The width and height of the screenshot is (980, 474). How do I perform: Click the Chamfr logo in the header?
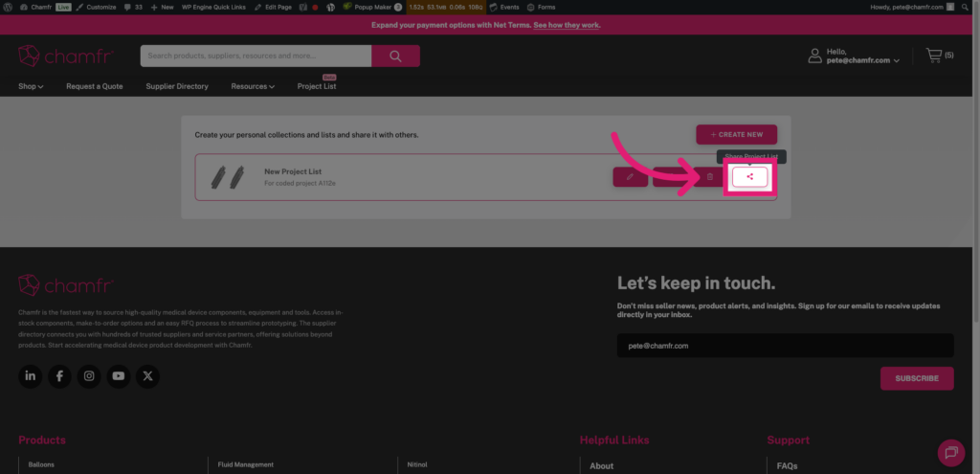tap(66, 56)
